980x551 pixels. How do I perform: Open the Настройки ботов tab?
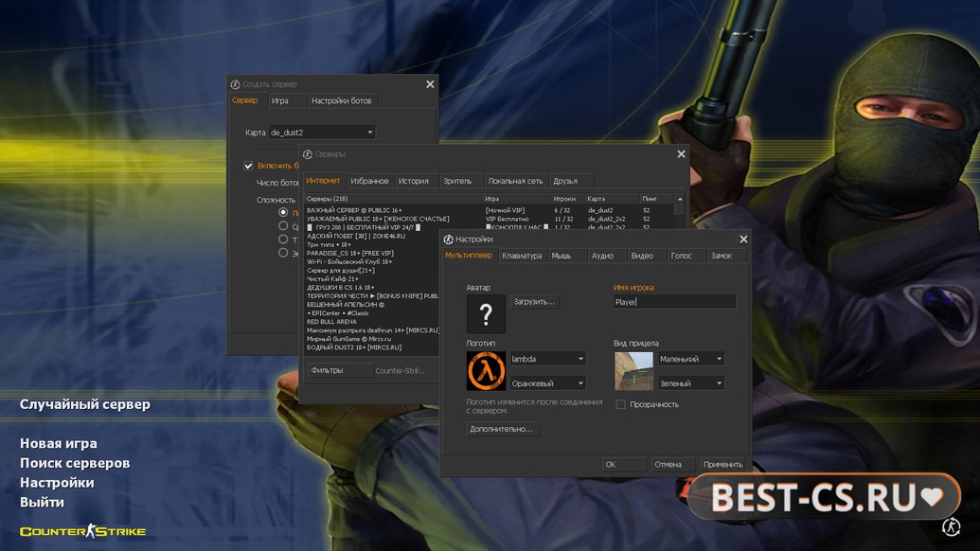[x=341, y=100]
